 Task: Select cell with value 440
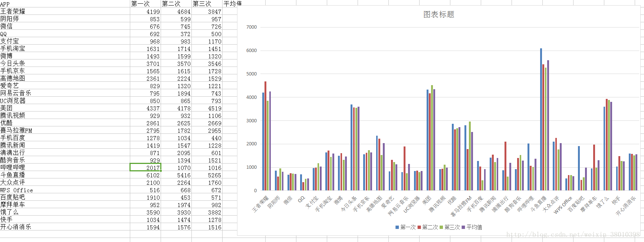coord(207,138)
